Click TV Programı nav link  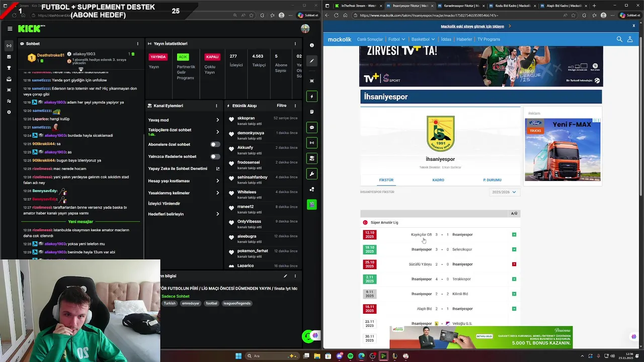click(489, 39)
